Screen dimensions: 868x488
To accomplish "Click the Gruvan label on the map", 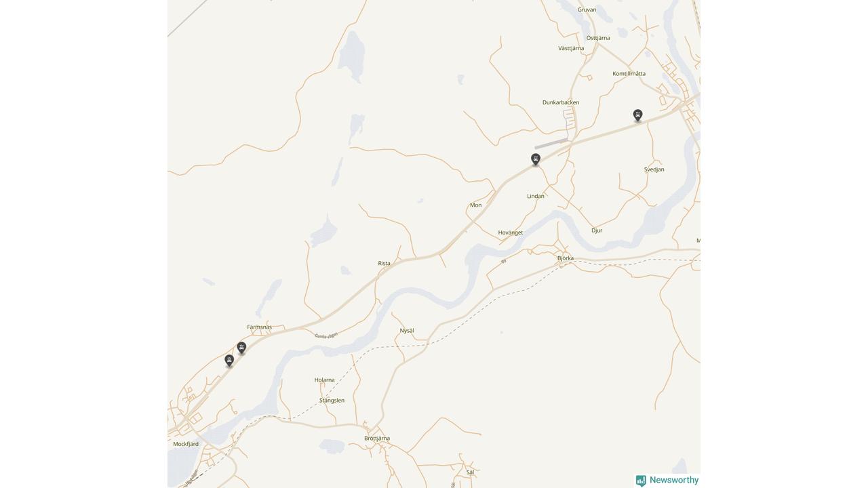I will click(587, 9).
